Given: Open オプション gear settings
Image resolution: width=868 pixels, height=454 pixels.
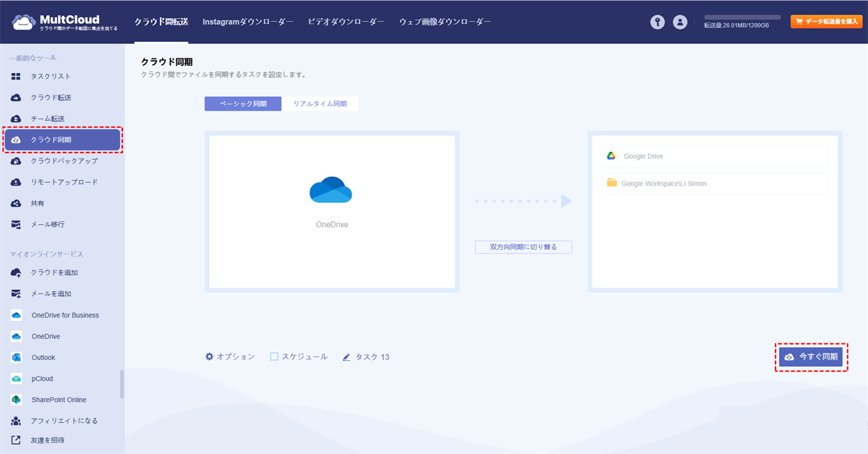Looking at the screenshot, I should pos(210,356).
